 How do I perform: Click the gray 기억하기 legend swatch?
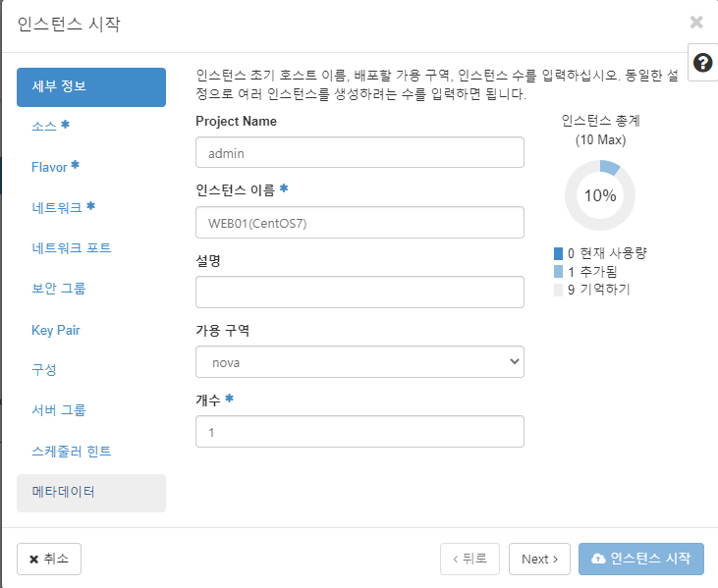tap(558, 291)
